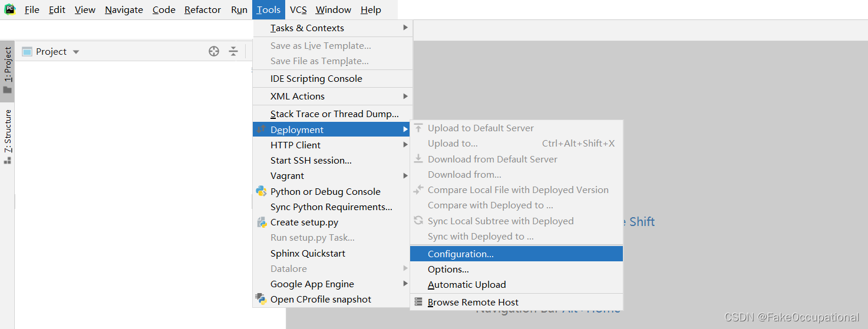Image resolution: width=868 pixels, height=329 pixels.
Task: Click the Open CProfile snapshot icon
Action: (261, 299)
